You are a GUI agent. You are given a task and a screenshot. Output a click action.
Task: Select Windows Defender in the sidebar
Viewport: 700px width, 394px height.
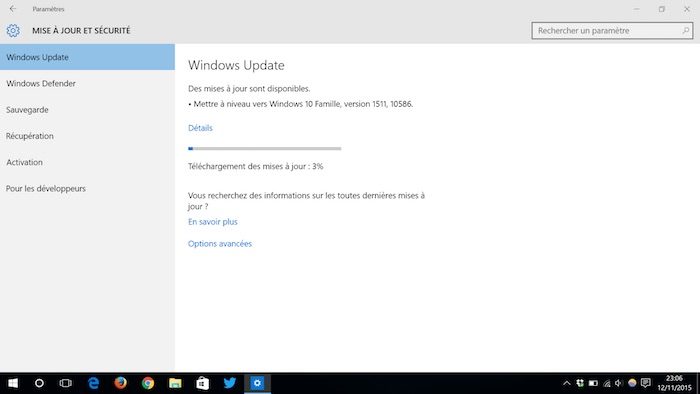tap(88, 83)
